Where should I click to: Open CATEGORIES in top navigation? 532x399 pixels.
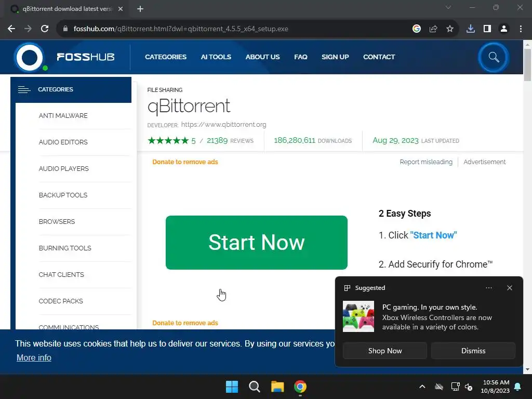(166, 57)
